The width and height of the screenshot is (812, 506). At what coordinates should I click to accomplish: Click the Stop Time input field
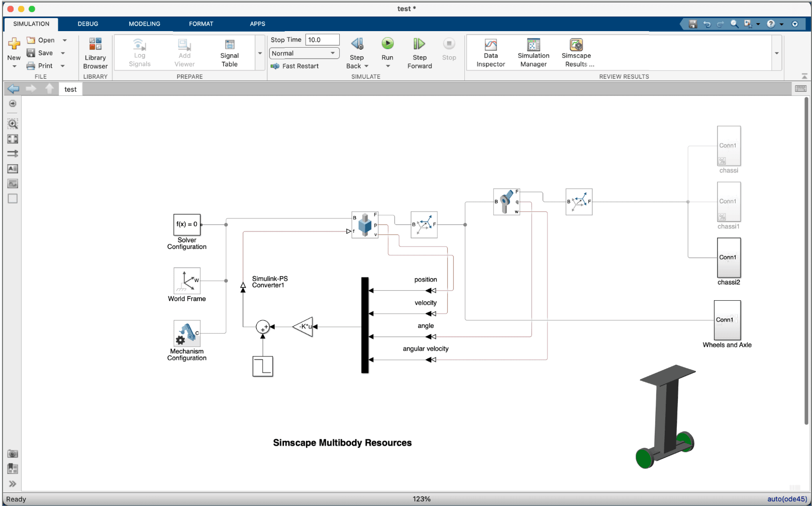322,40
